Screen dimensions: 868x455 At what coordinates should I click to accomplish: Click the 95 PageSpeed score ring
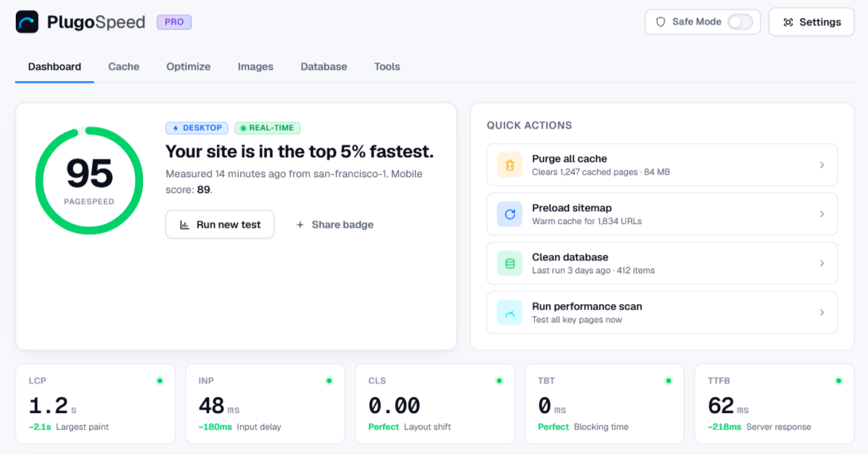(x=89, y=181)
